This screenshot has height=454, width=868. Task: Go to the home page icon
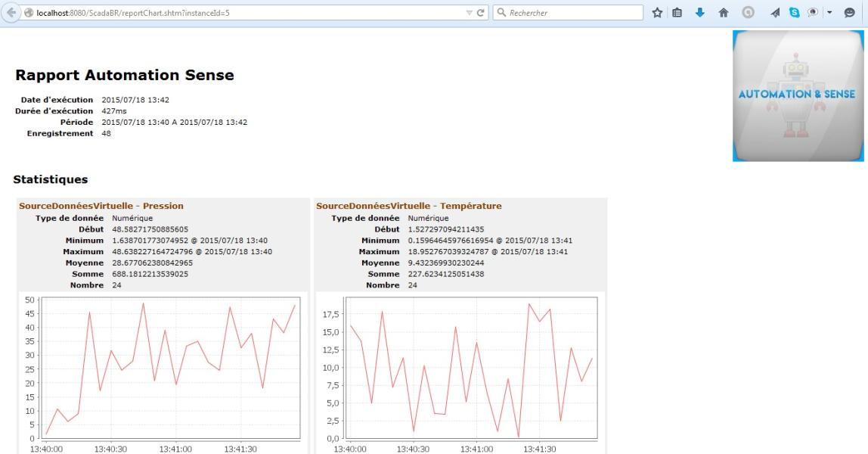pyautogui.click(x=724, y=13)
